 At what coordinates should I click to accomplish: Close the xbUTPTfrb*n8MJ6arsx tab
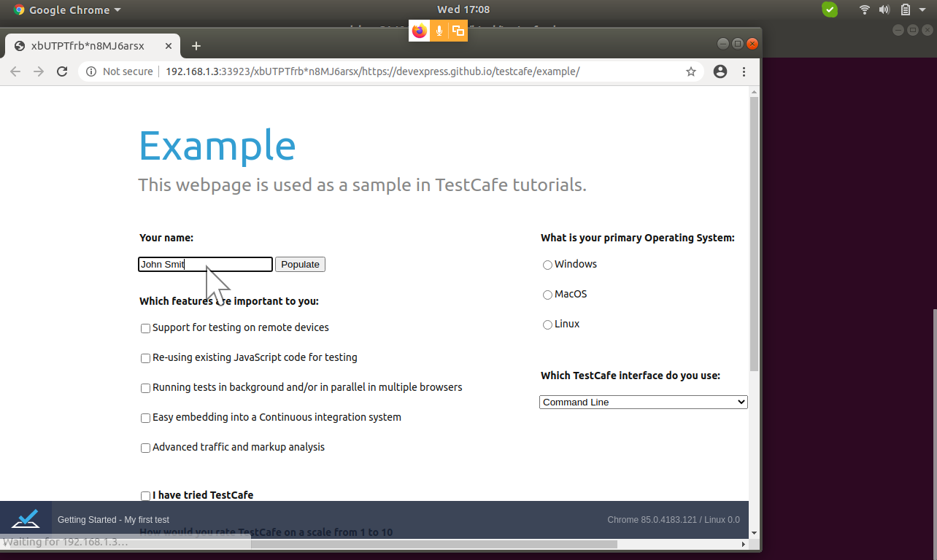pyautogui.click(x=169, y=46)
